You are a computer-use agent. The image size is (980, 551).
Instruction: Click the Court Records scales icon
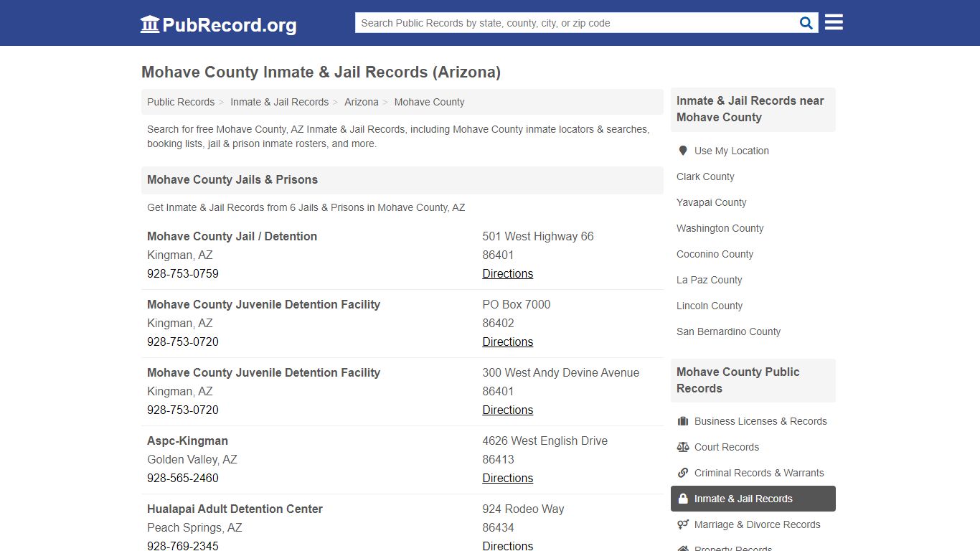pyautogui.click(x=683, y=447)
